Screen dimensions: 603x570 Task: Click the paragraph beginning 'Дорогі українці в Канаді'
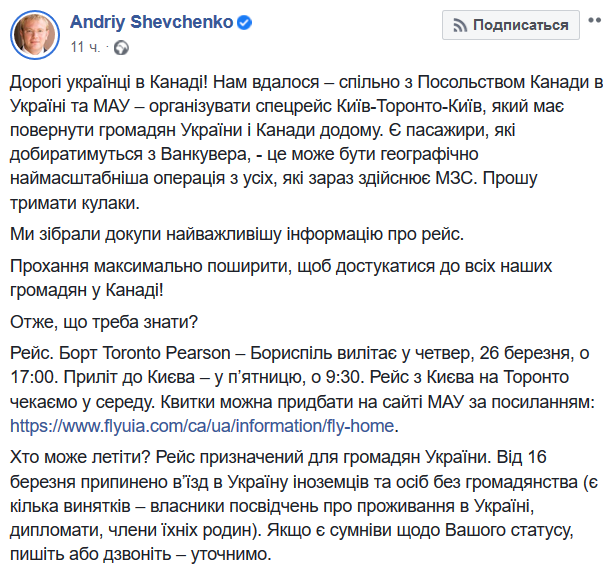click(x=306, y=142)
